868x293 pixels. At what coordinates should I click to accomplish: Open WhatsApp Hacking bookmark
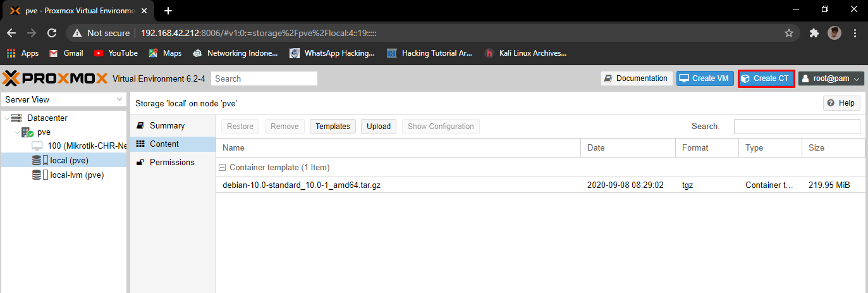[x=332, y=53]
